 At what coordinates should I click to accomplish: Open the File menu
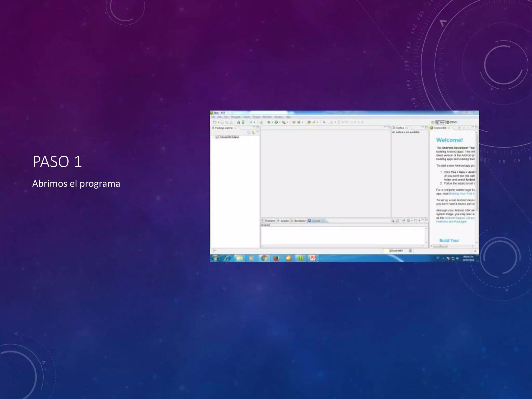213,117
